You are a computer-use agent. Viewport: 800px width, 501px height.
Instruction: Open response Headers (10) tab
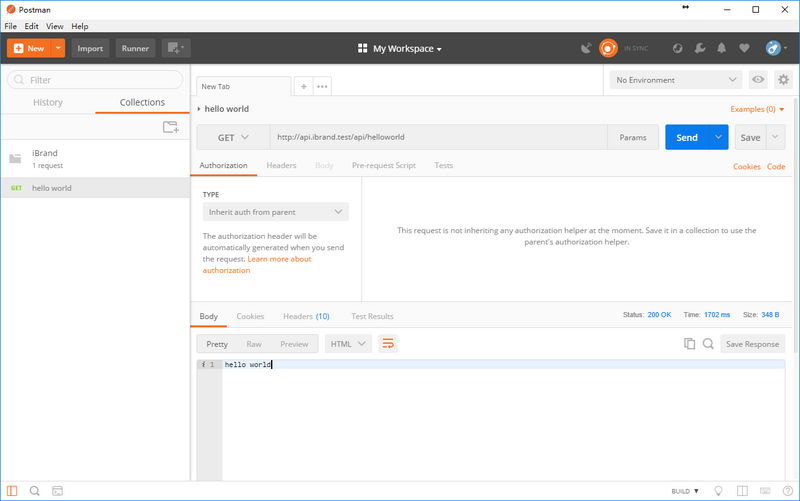(306, 316)
